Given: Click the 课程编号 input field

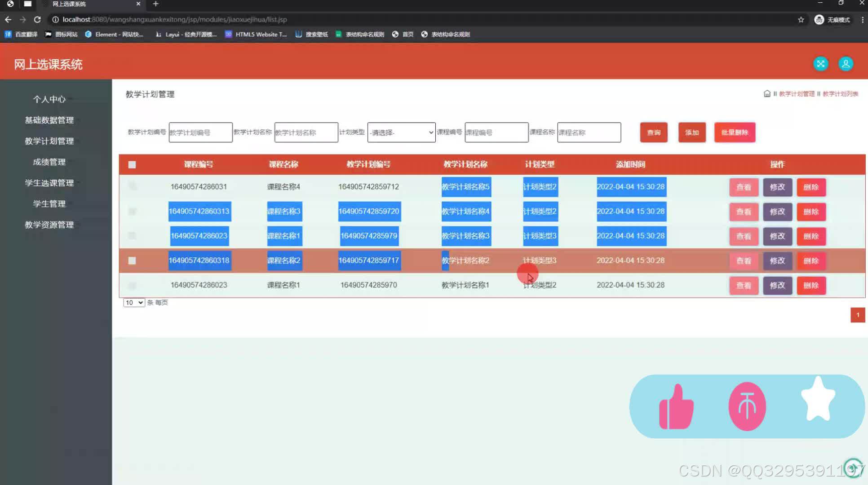Looking at the screenshot, I should tap(496, 132).
